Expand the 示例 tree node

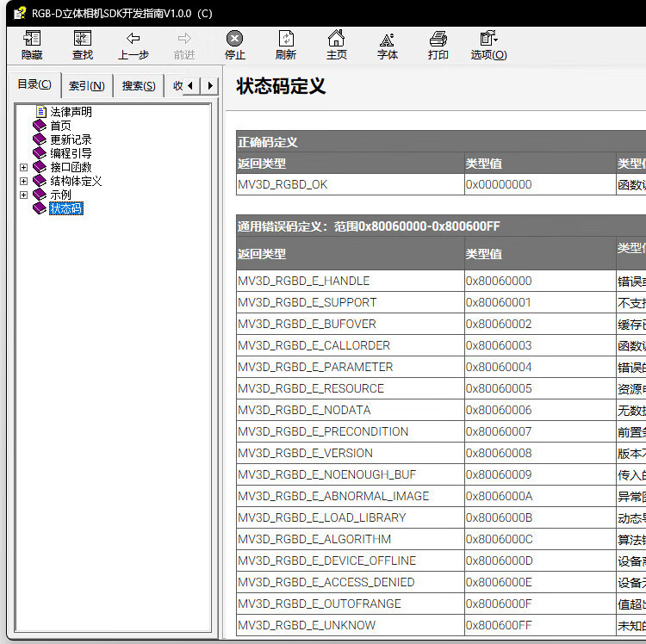click(23, 195)
